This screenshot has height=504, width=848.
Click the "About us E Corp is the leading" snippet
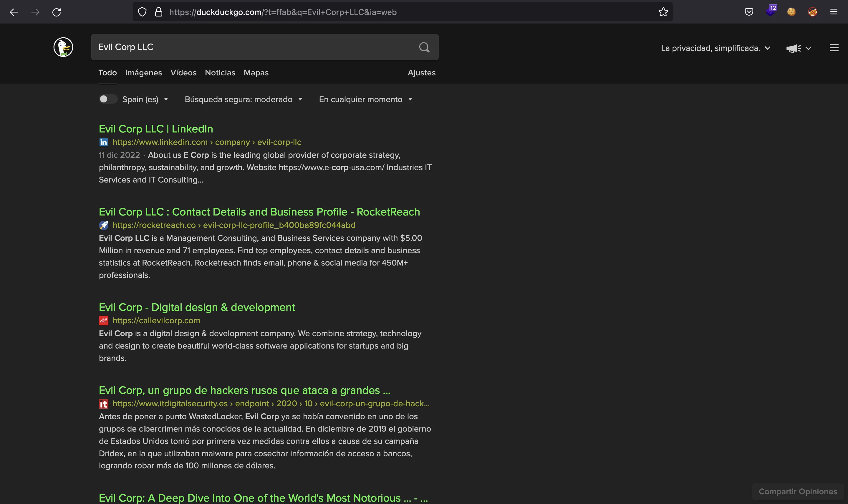(265, 168)
